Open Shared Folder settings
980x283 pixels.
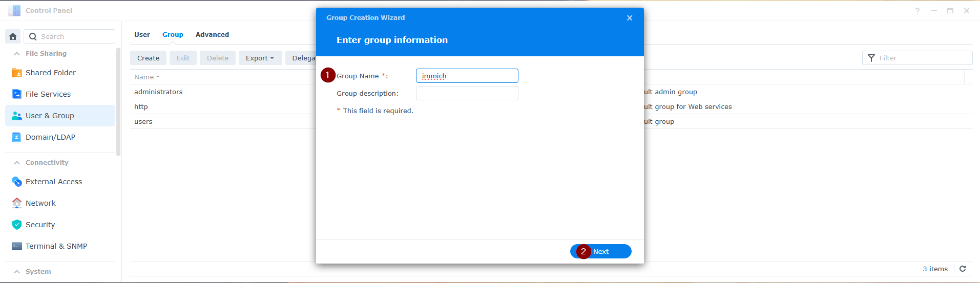[x=50, y=73]
